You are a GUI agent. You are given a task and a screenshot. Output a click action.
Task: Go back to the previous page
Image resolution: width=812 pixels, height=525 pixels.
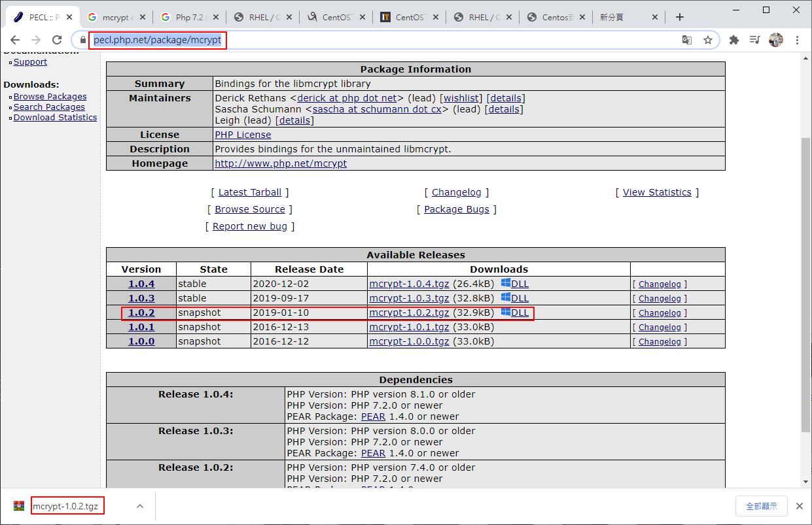pyautogui.click(x=15, y=40)
